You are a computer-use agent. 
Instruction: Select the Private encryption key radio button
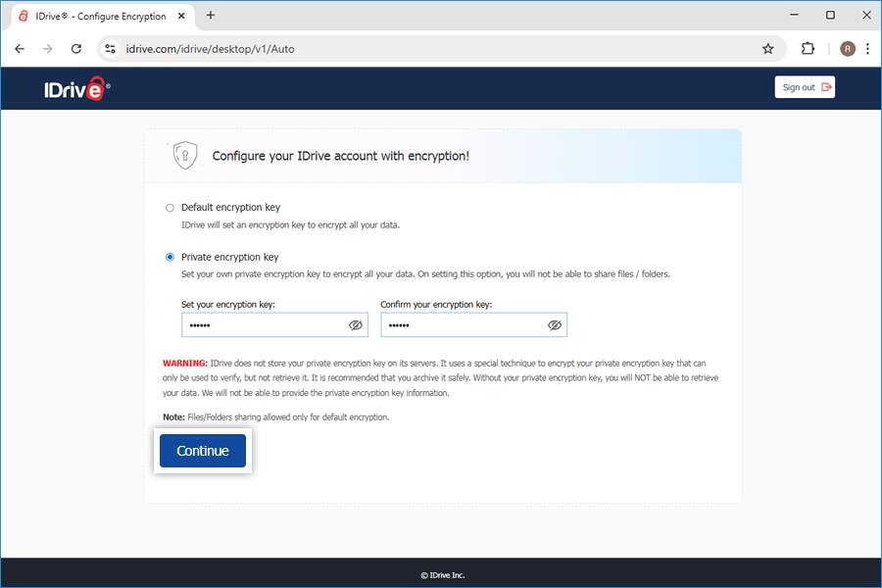pyautogui.click(x=170, y=257)
